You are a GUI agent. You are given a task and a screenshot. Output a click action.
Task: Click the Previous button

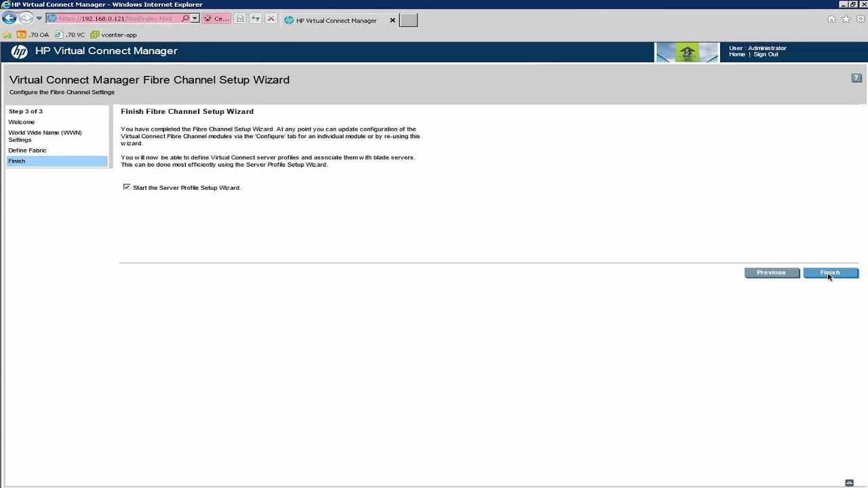click(772, 272)
